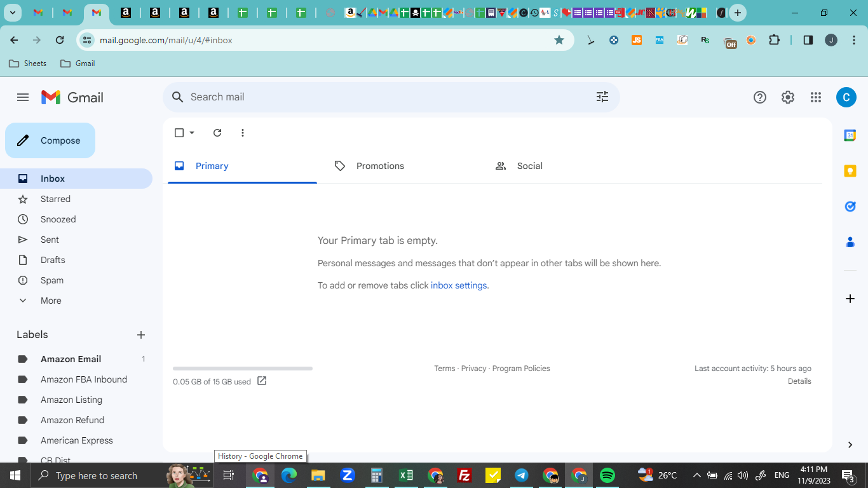Refresh the inbox with the refresh icon

217,133
